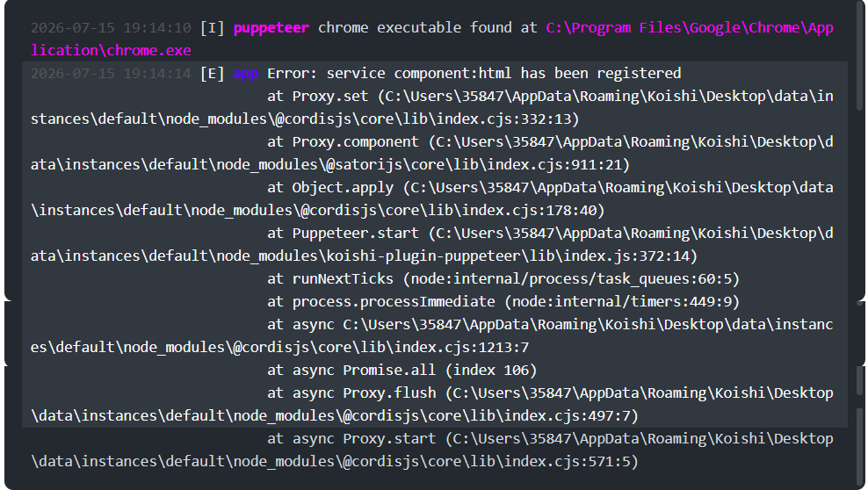Click the Proxy.component stack frame
This screenshot has width=868, height=490.
tap(431, 153)
